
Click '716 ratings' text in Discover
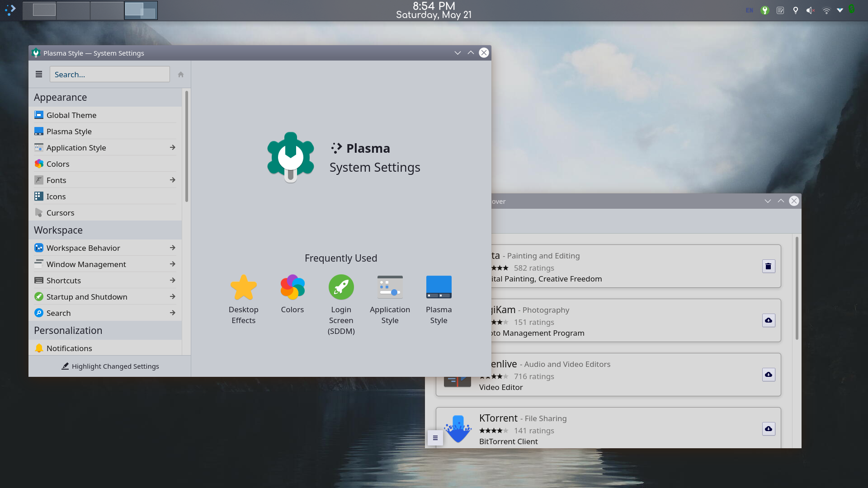tap(534, 377)
